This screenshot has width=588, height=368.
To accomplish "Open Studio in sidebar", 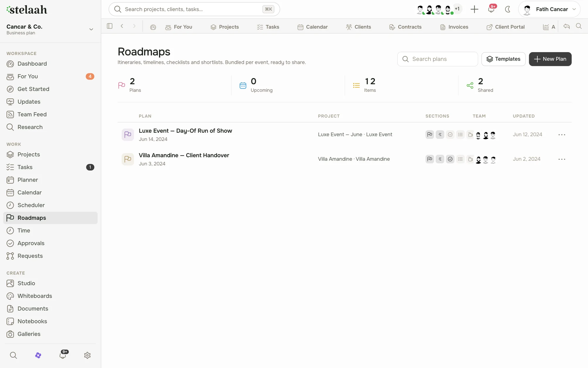I will [50, 283].
